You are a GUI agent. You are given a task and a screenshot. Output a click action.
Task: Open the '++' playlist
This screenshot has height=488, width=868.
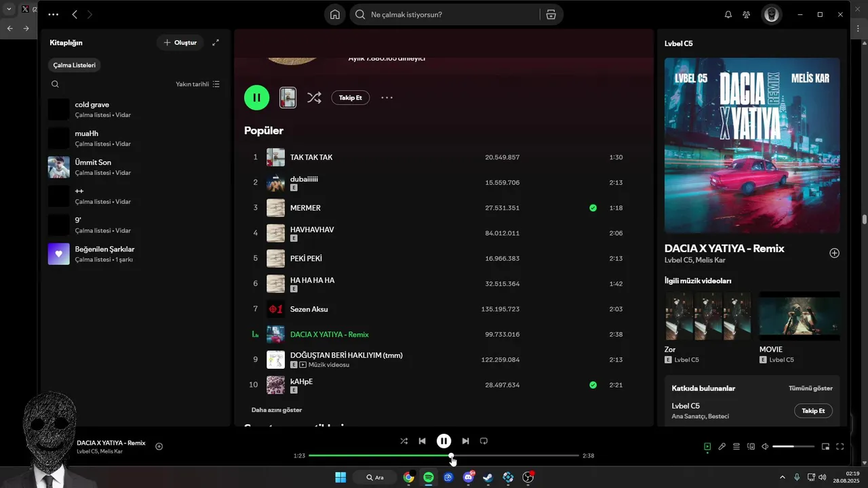136,196
